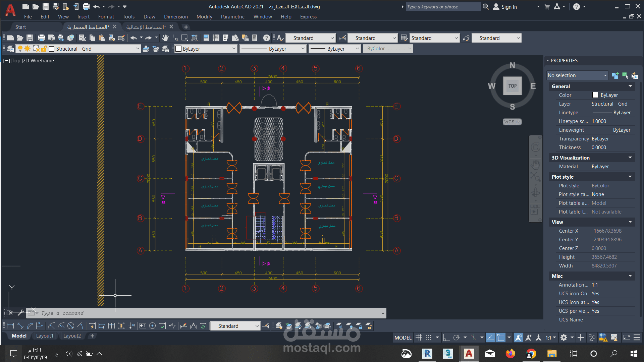Screen dimensions: 644x362
Task: Click the layer color swatch for Structural - Grid
Action: (x=52, y=49)
